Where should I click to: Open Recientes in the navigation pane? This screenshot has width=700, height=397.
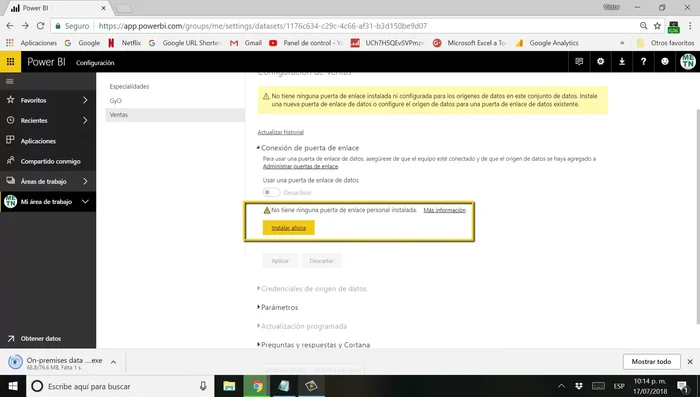point(34,120)
